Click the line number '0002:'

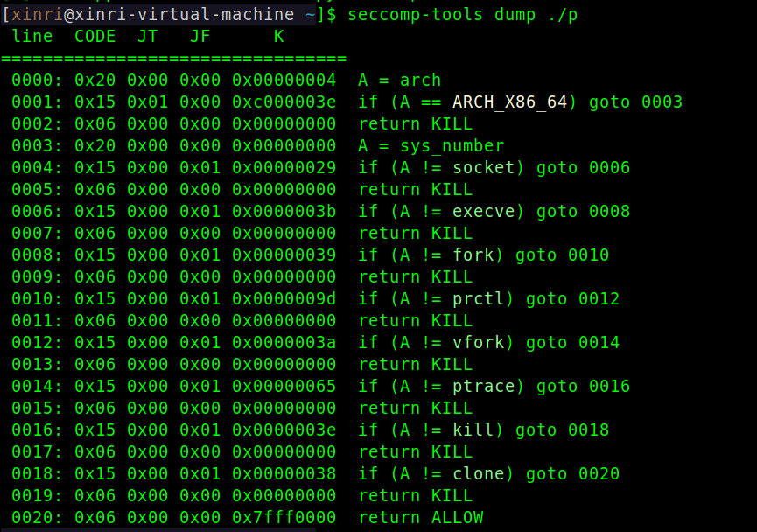pos(37,124)
